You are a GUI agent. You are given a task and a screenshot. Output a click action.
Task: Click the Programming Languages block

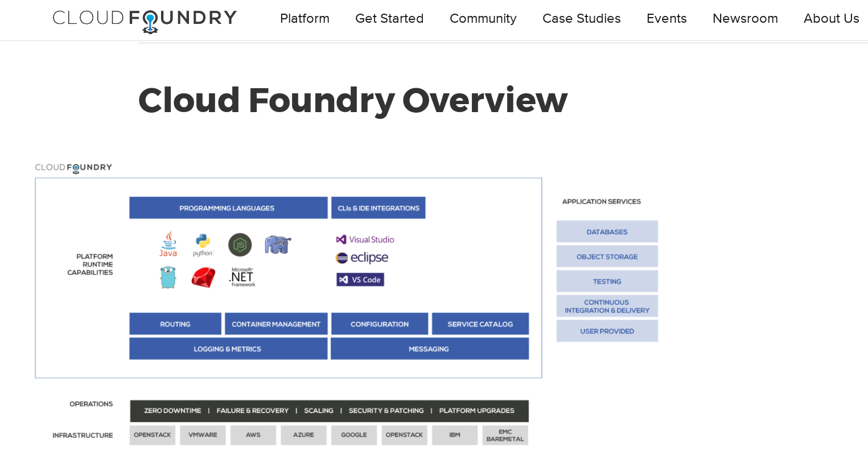click(x=228, y=208)
